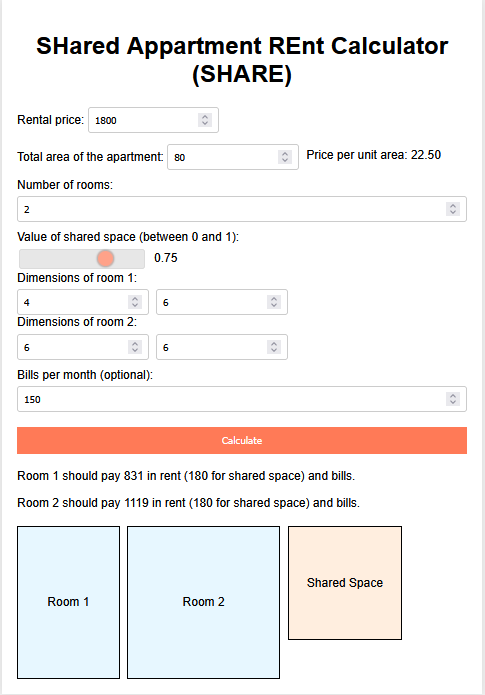Screen dimensions: 485x695
Task: Click room 2 second dimension spinner
Action: [274, 347]
